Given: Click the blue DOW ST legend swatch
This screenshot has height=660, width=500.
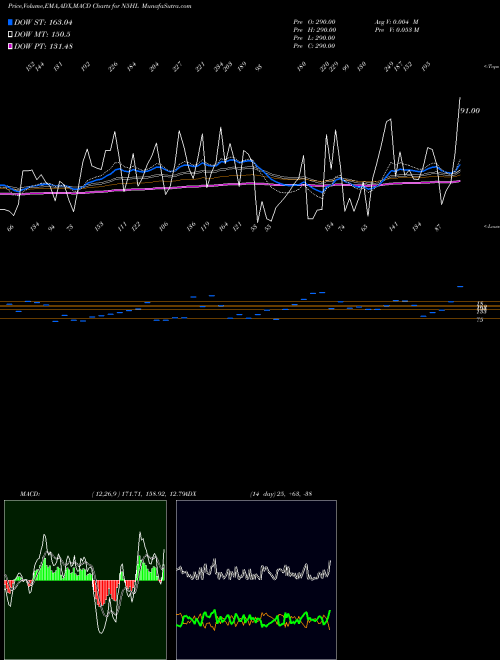Looking at the screenshot, I should (11, 22).
